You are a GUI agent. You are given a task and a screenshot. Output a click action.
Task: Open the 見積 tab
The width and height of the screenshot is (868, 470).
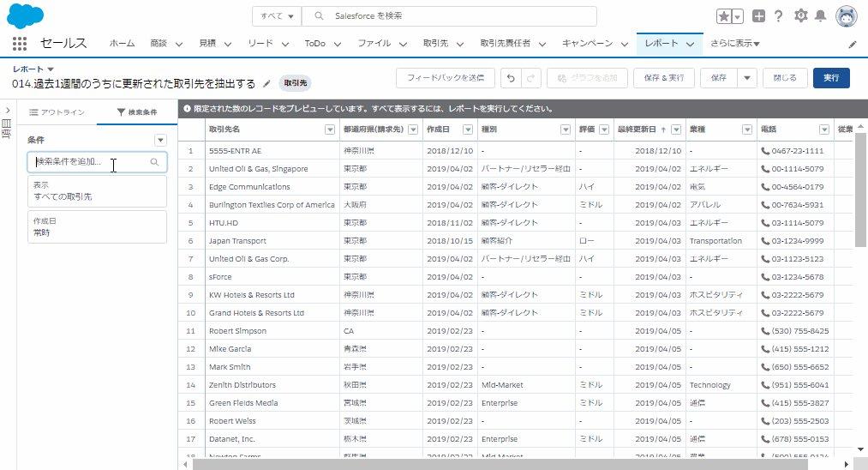[207, 43]
